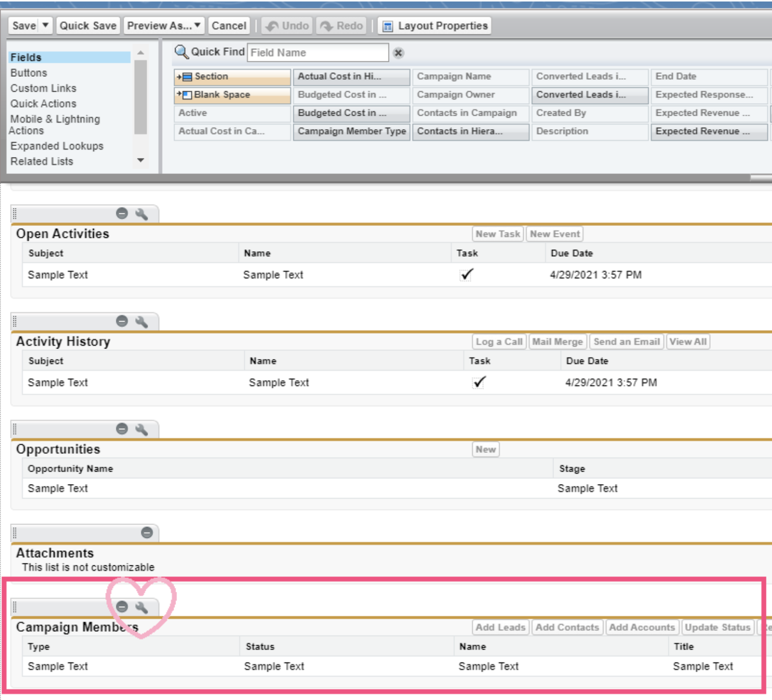
Task: Click the Task checkmark in Open Activities row
Action: coord(466,274)
